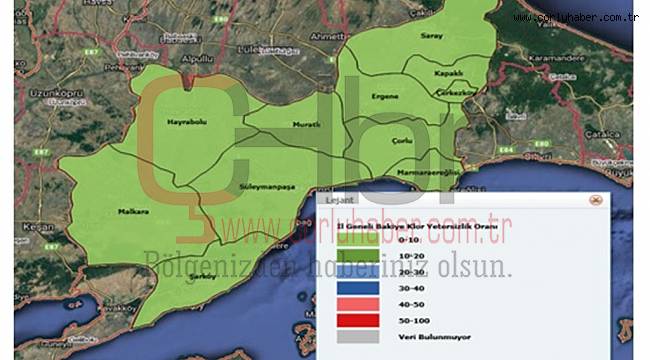Screen dimensions: 650x360
Task: Click the Keşan town label
Action: click(x=38, y=227)
